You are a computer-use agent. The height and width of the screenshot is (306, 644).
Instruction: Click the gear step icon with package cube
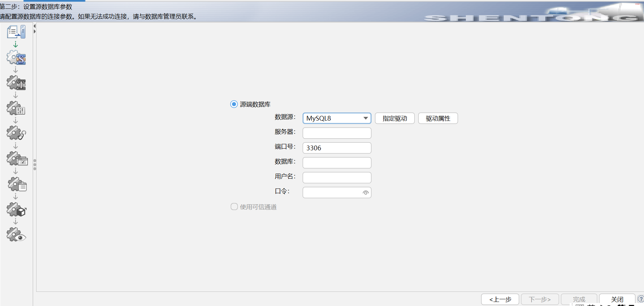(x=16, y=210)
